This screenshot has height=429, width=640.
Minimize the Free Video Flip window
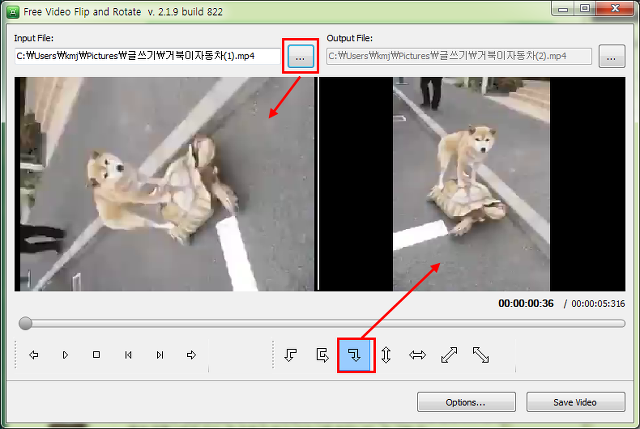tap(563, 9)
